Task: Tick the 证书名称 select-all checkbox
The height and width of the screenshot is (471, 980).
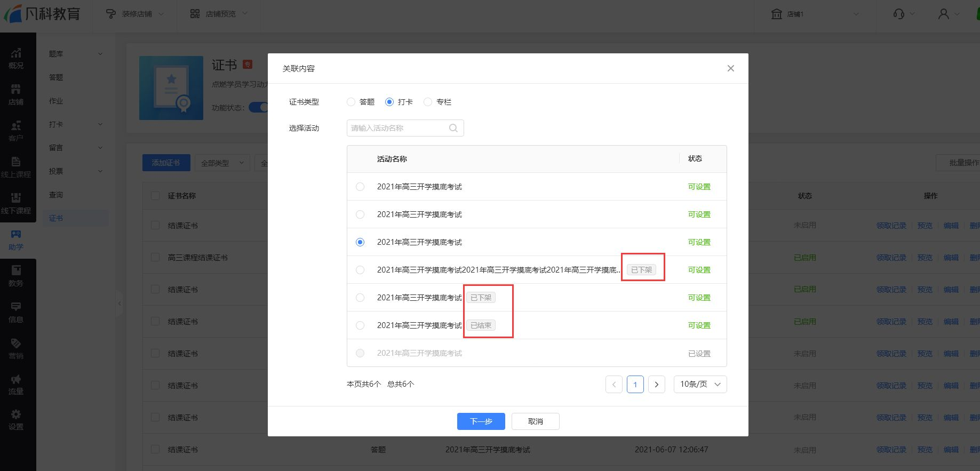Action: click(155, 196)
